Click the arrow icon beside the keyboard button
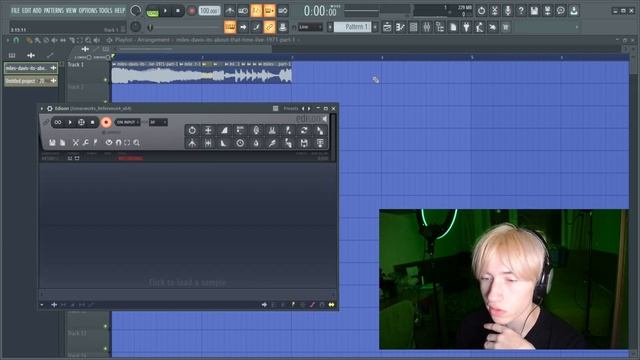The width and height of the screenshot is (640, 360). pyautogui.click(x=243, y=27)
